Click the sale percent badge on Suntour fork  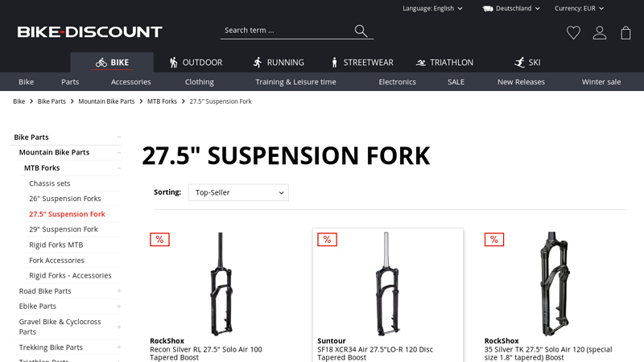[x=327, y=239]
